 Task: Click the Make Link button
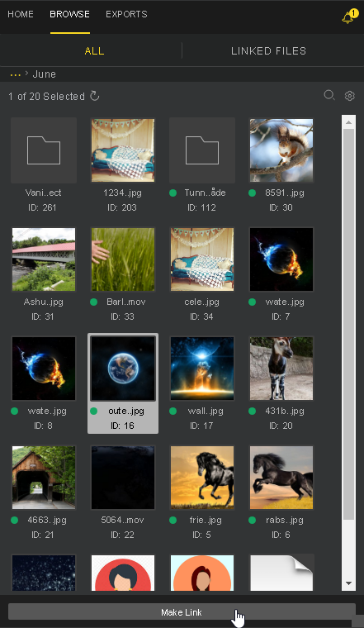[x=182, y=612]
